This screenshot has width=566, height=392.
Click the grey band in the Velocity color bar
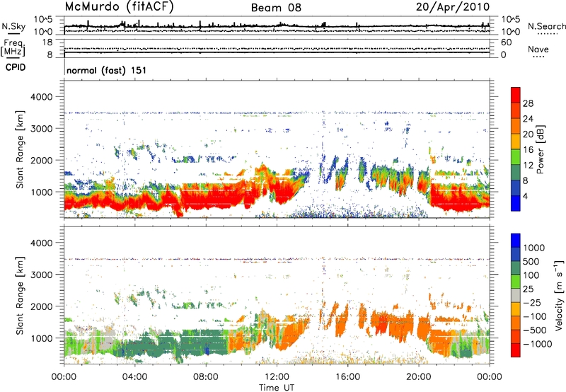click(516, 296)
